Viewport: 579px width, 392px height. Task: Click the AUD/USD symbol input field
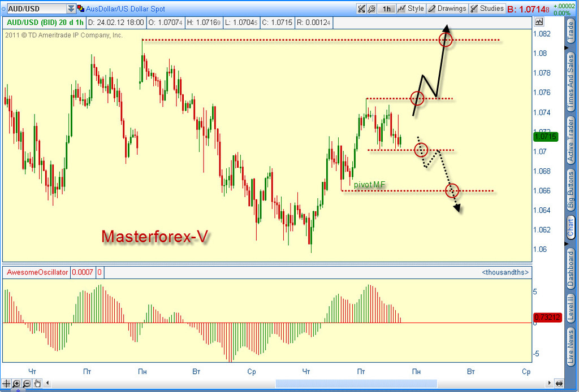(34, 8)
